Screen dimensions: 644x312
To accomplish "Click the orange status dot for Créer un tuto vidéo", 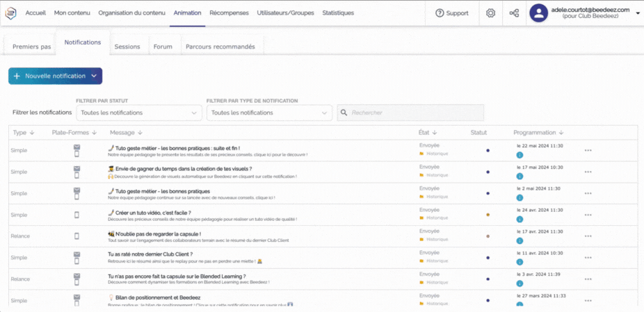I will pyautogui.click(x=488, y=215).
